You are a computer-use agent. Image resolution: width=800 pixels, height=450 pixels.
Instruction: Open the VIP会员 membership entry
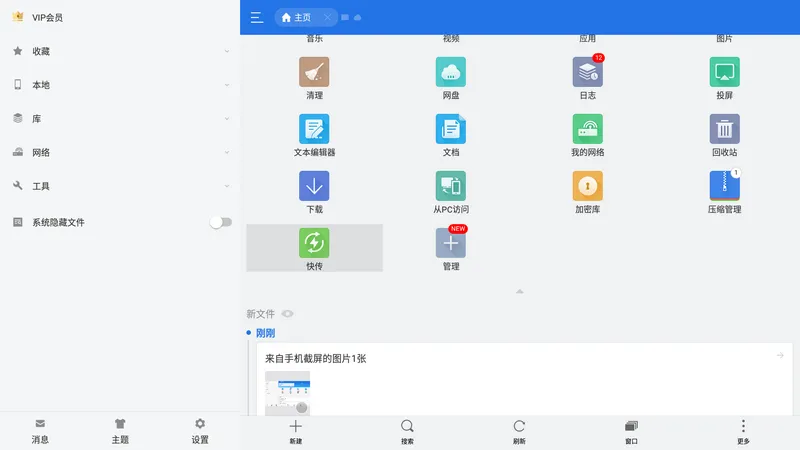(120, 17)
